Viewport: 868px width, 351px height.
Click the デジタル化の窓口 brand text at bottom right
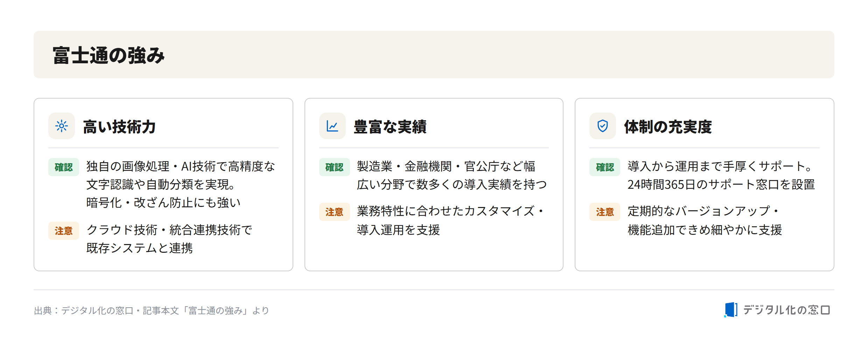[787, 310]
